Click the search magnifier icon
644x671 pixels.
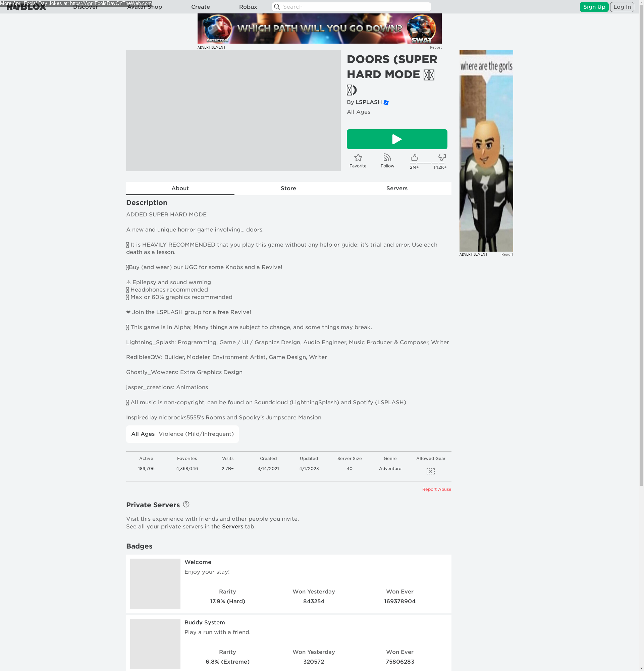coord(277,7)
